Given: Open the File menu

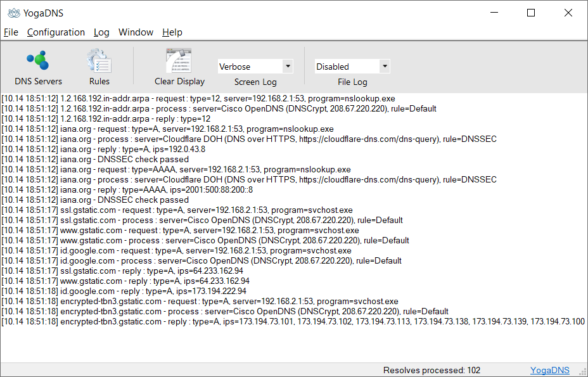Looking at the screenshot, I should pos(11,32).
